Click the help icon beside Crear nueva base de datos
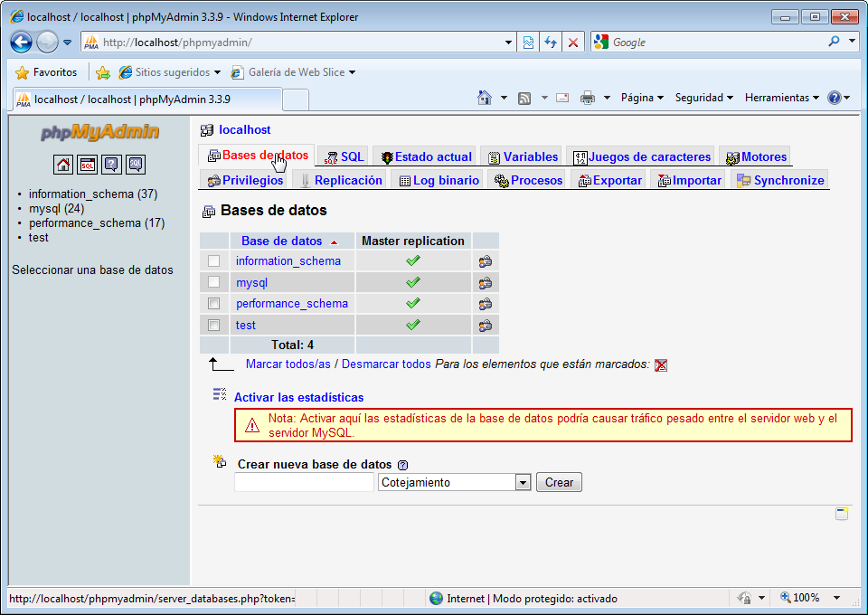This screenshot has width=868, height=615. click(402, 465)
